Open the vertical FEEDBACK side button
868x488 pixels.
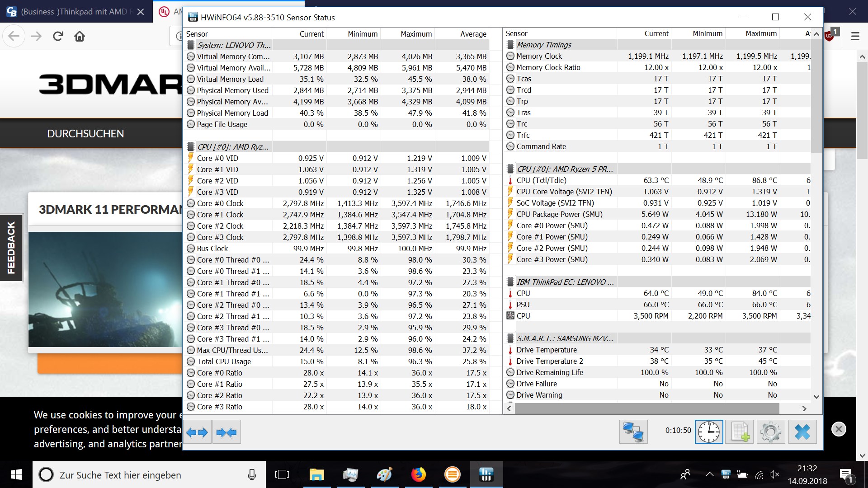11,248
